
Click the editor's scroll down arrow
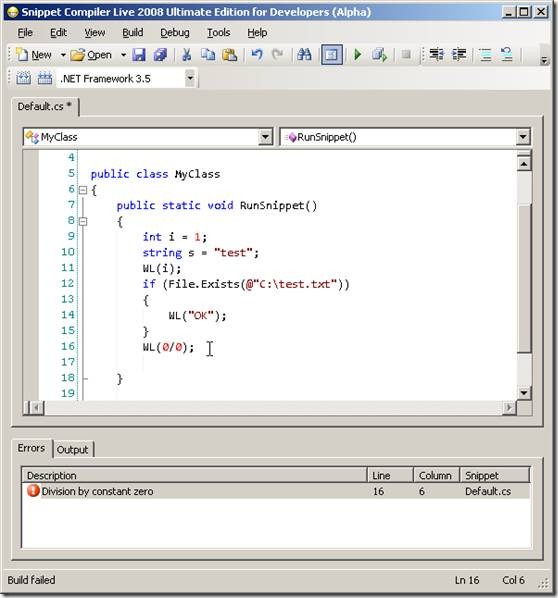tap(524, 393)
